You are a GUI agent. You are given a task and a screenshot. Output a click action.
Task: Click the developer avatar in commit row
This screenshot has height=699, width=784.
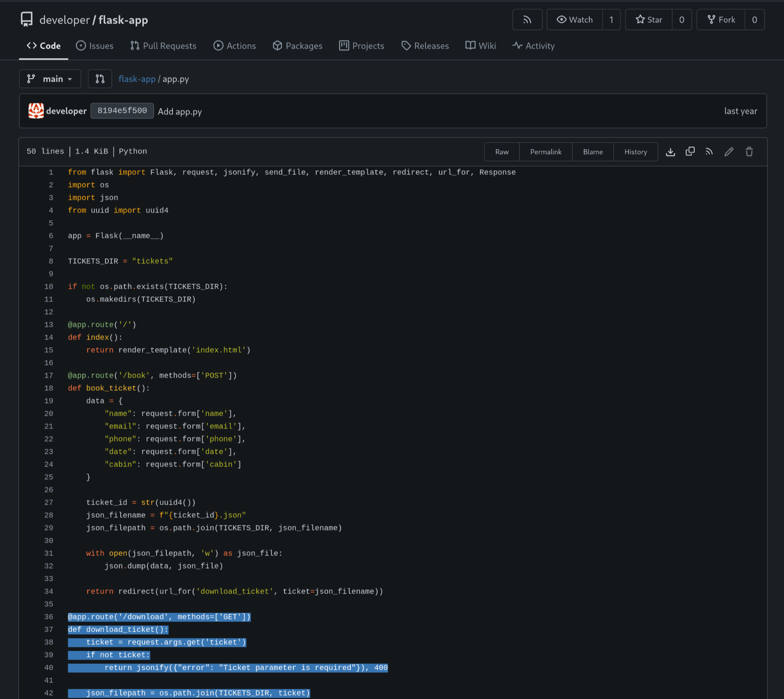36,111
